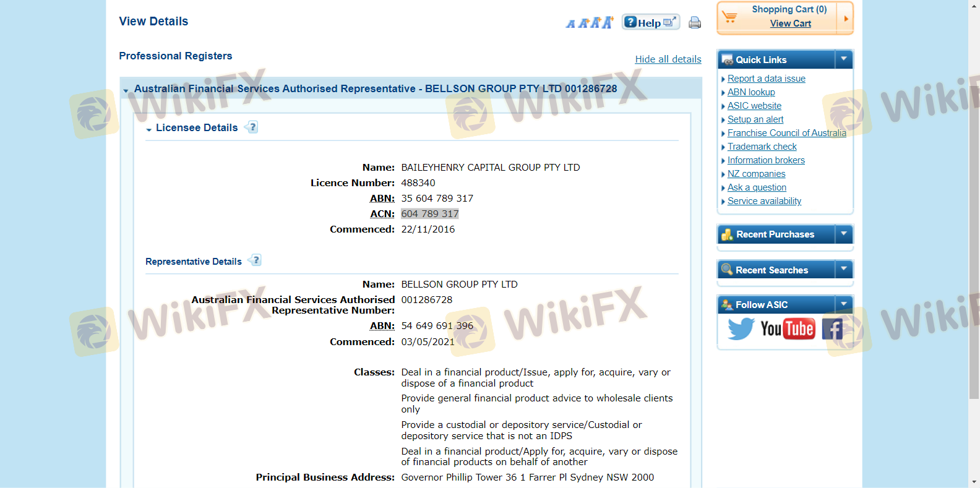The width and height of the screenshot is (980, 488).
Task: Click the Setup an alert link
Action: pyautogui.click(x=755, y=119)
